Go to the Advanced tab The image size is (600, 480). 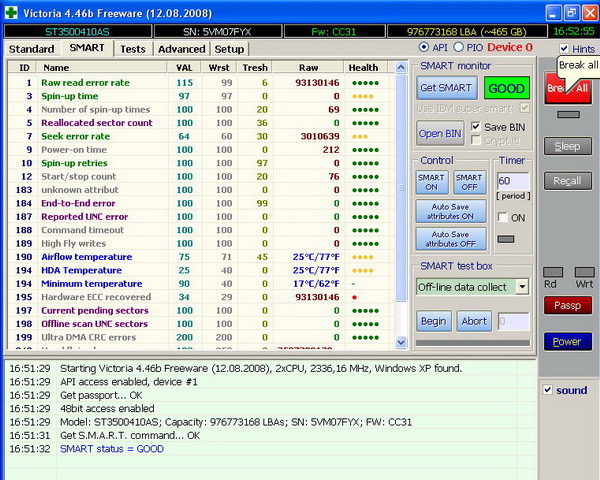pos(181,49)
